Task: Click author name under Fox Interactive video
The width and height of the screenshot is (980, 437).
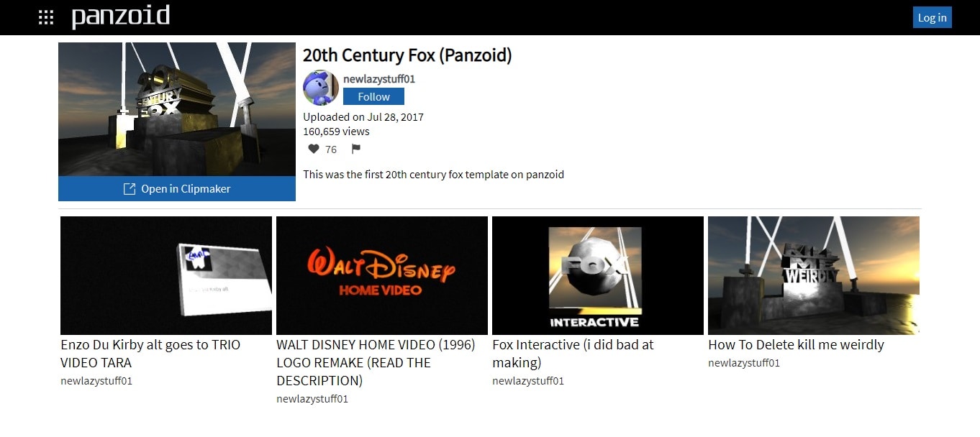Action: point(528,381)
